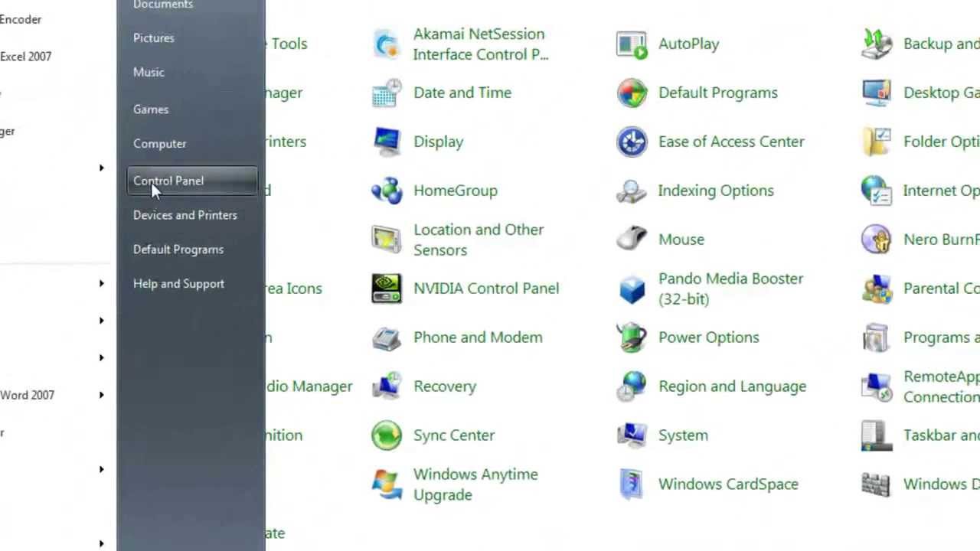Open Games from the Start menu
Screen dimensions: 980x551
click(151, 109)
